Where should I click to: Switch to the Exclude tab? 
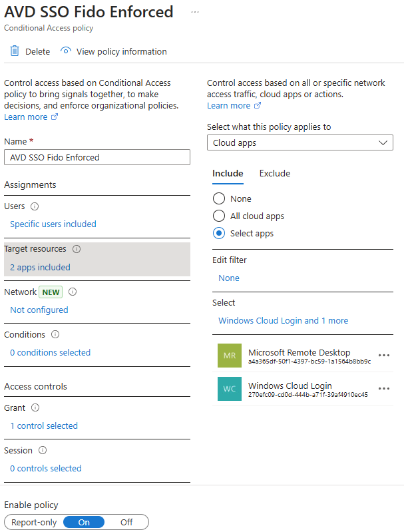coord(275,173)
